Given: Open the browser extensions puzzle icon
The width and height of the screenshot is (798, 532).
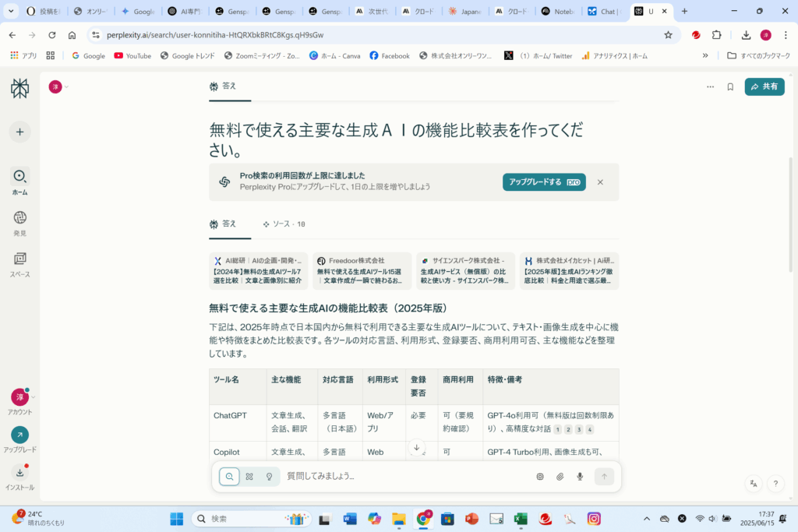Looking at the screenshot, I should [717, 34].
